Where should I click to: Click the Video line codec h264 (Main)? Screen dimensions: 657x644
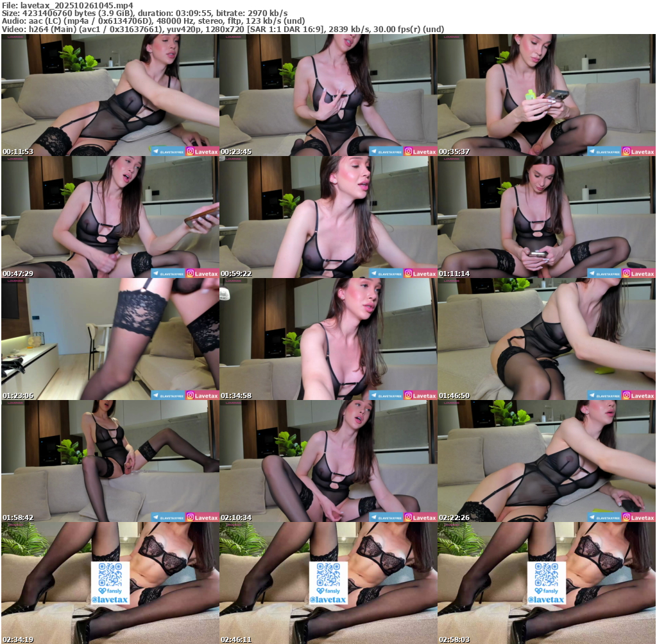point(53,29)
